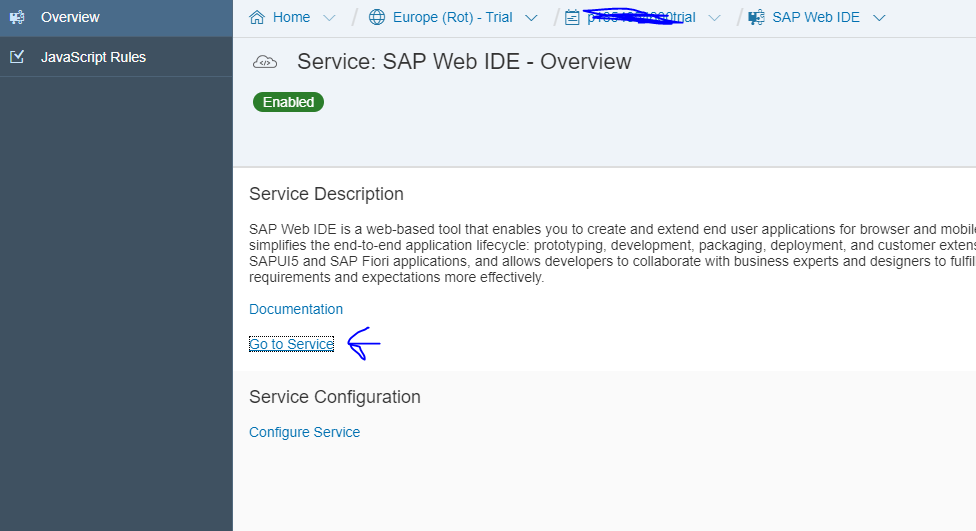Click the SAP Web IDE breadcrumb text
This screenshot has height=531, width=976.
pyautogui.click(x=816, y=17)
